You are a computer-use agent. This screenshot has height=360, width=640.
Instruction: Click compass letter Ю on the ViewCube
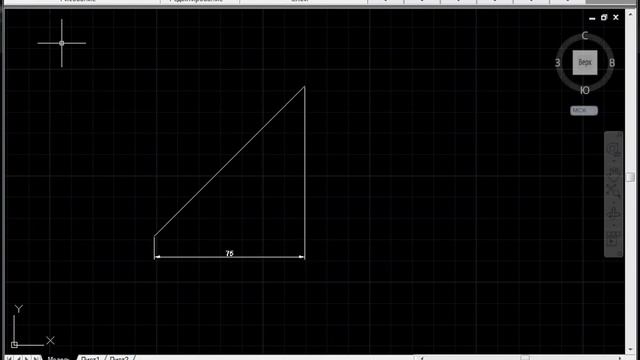584,90
